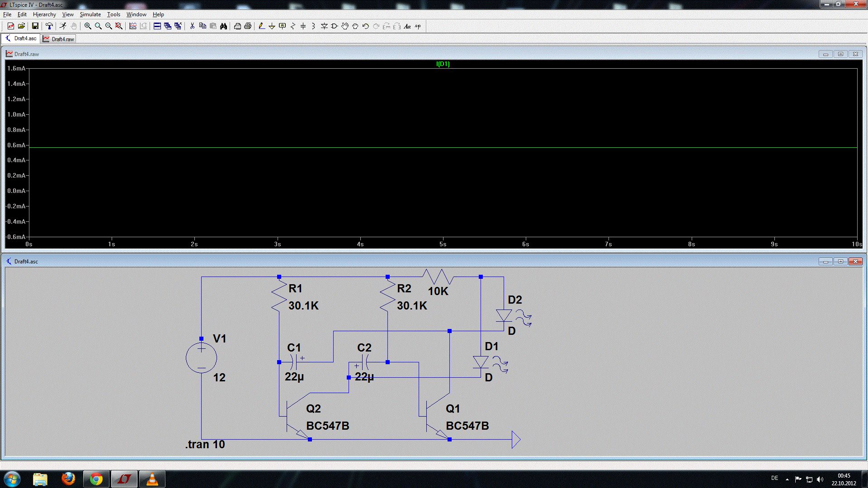Image resolution: width=868 pixels, height=488 pixels.
Task: Switch to the Draft4.asc tab
Action: [x=21, y=39]
